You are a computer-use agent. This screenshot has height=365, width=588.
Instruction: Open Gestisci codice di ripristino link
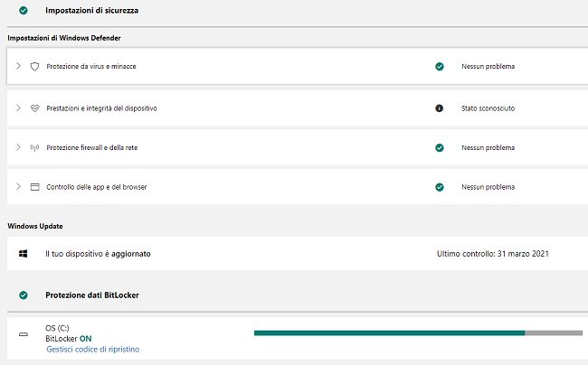(92, 349)
